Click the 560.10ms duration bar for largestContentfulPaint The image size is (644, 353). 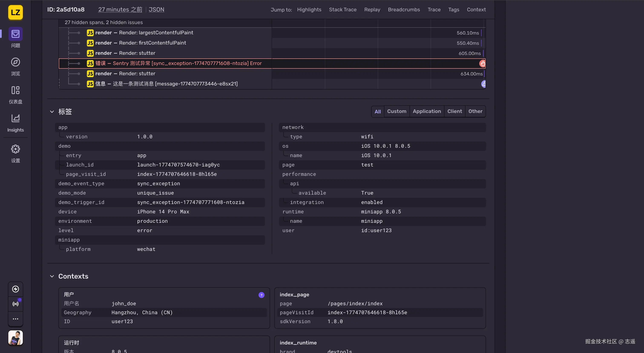467,33
